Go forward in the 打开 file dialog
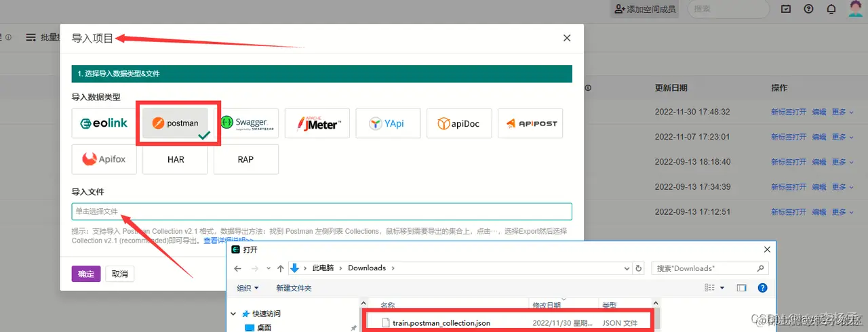Viewport: 868px width, 332px height. 254,268
